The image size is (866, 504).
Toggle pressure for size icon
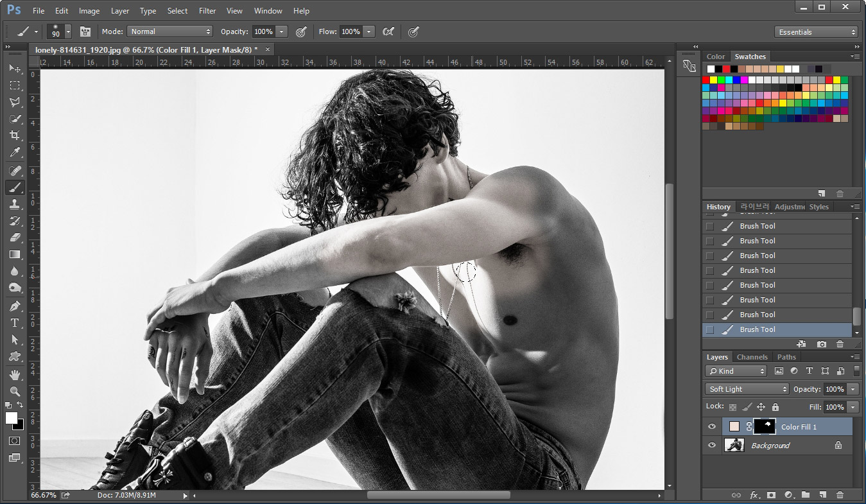pos(413,31)
